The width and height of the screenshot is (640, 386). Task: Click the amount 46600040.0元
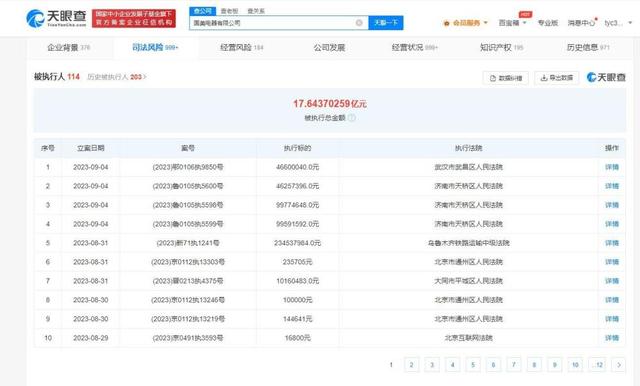pyautogui.click(x=297, y=167)
